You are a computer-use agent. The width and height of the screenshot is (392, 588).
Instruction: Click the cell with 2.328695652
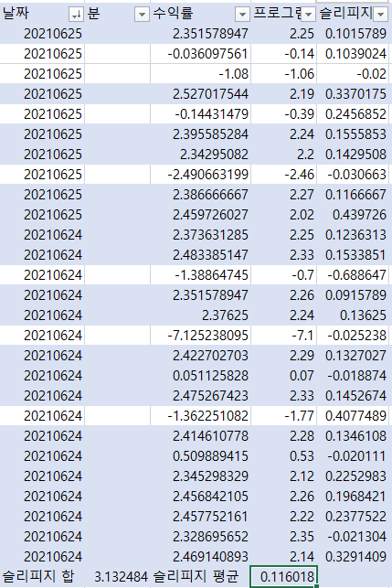200,537
